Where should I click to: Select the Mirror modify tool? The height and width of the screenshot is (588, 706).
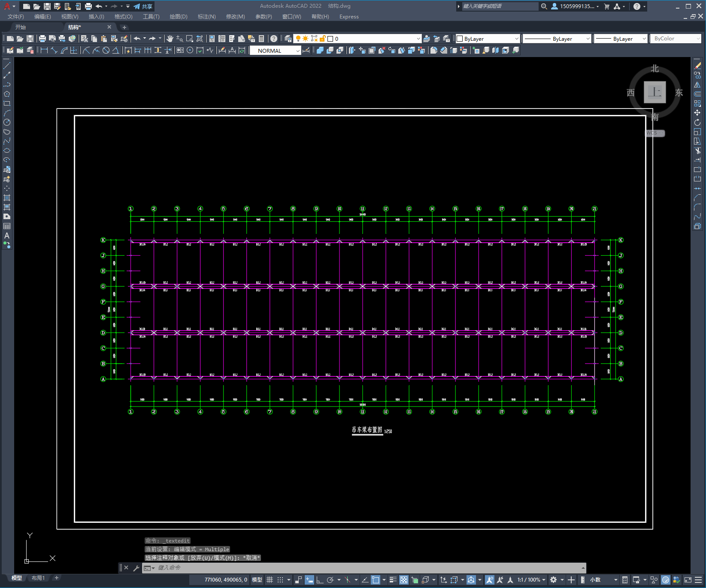tap(697, 84)
